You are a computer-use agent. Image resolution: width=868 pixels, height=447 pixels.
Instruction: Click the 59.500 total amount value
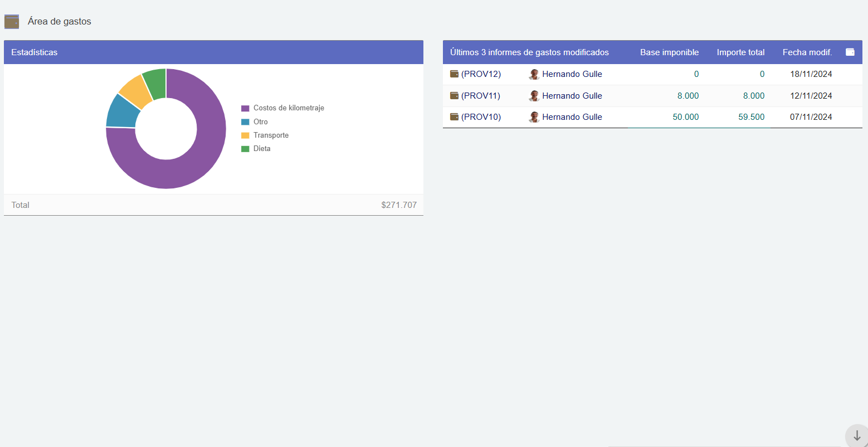pos(751,117)
